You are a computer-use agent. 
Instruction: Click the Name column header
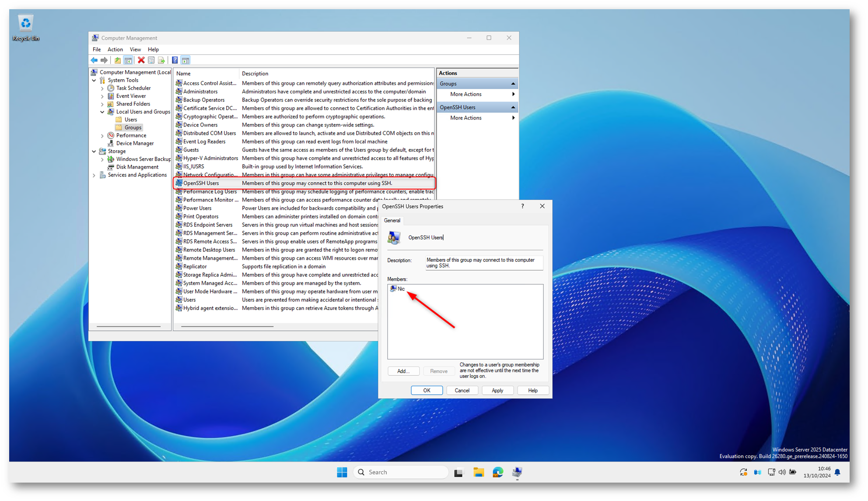pyautogui.click(x=206, y=74)
